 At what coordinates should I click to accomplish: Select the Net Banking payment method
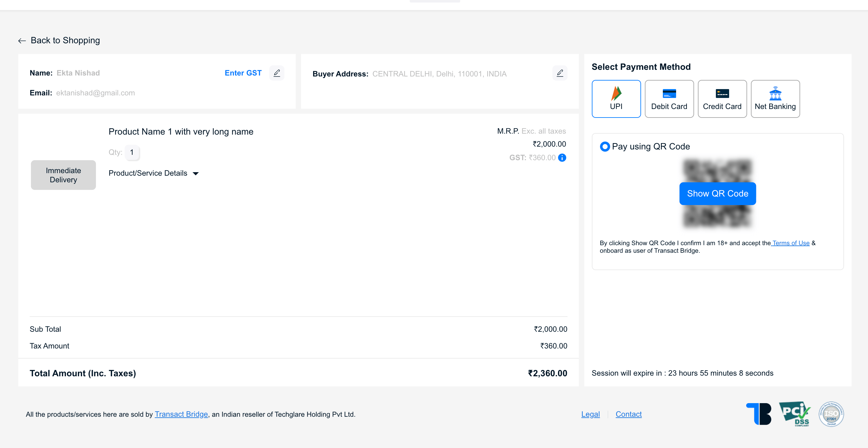[775, 99]
